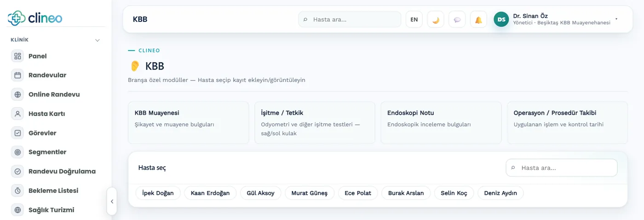The height and width of the screenshot is (220, 644).
Task: Click the Bekleme Listesi timer icon
Action: click(17, 191)
